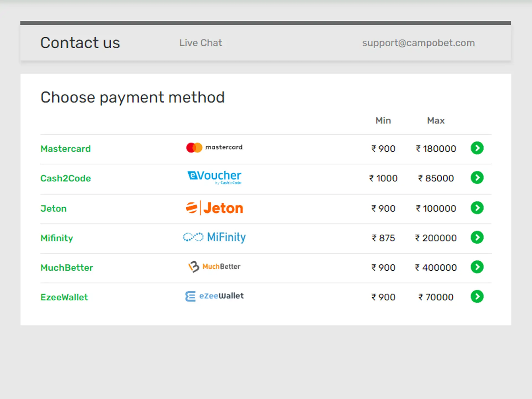Click the Choose payment method heading

pos(132,98)
